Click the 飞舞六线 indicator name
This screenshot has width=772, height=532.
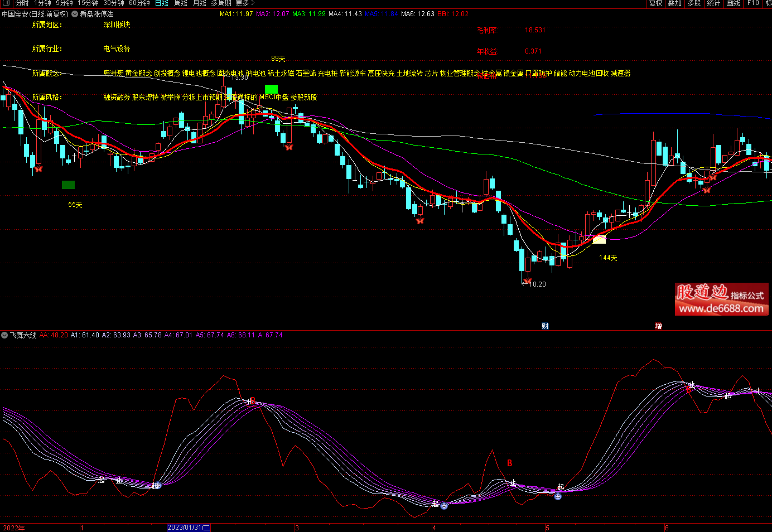(23, 335)
